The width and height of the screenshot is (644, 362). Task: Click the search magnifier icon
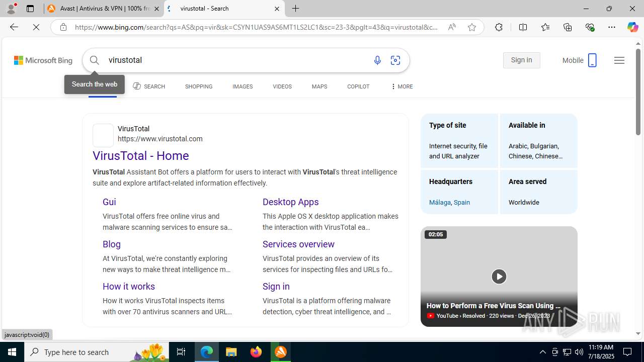(95, 60)
